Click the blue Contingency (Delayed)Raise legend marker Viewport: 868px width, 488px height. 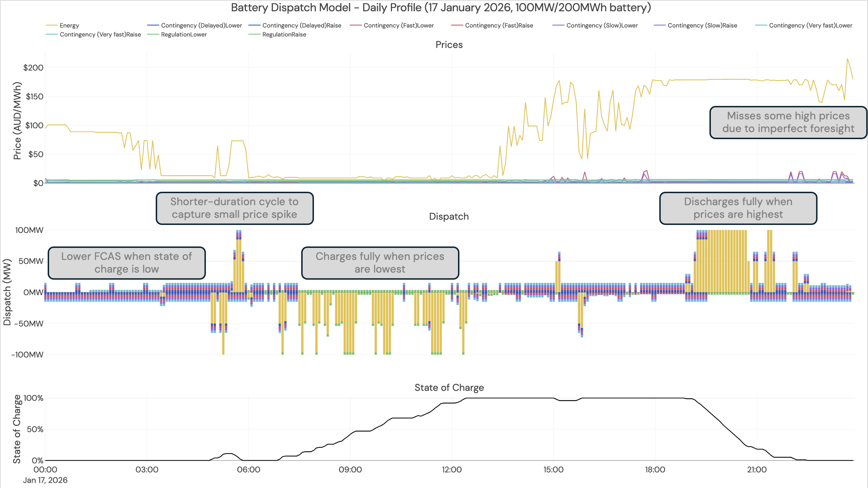click(x=254, y=25)
